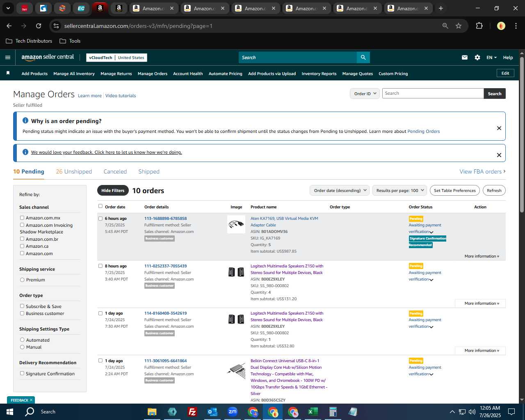525x420 pixels.
Task: Check the Amazon.ca filter
Action: coord(22,246)
